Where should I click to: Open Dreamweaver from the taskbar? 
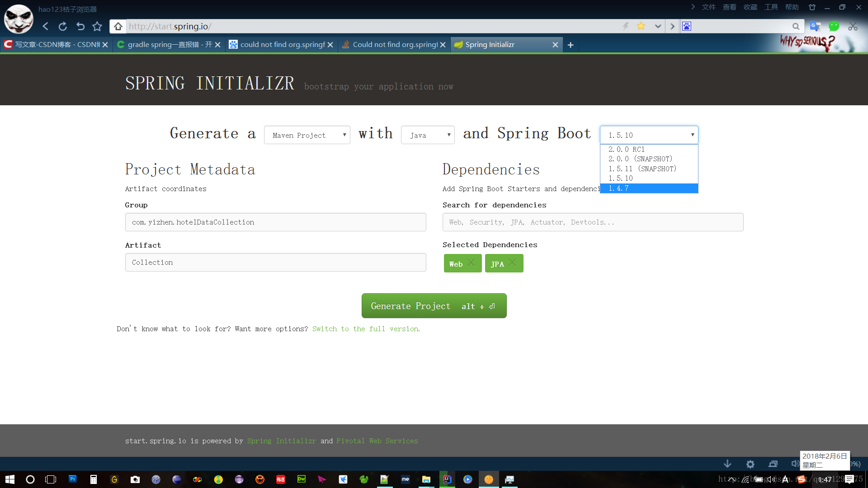302,479
